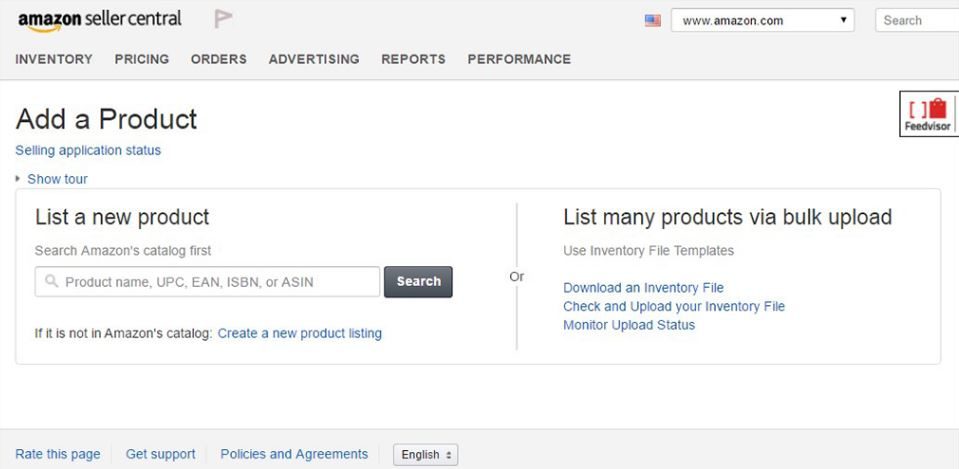Click Get support link

(161, 454)
